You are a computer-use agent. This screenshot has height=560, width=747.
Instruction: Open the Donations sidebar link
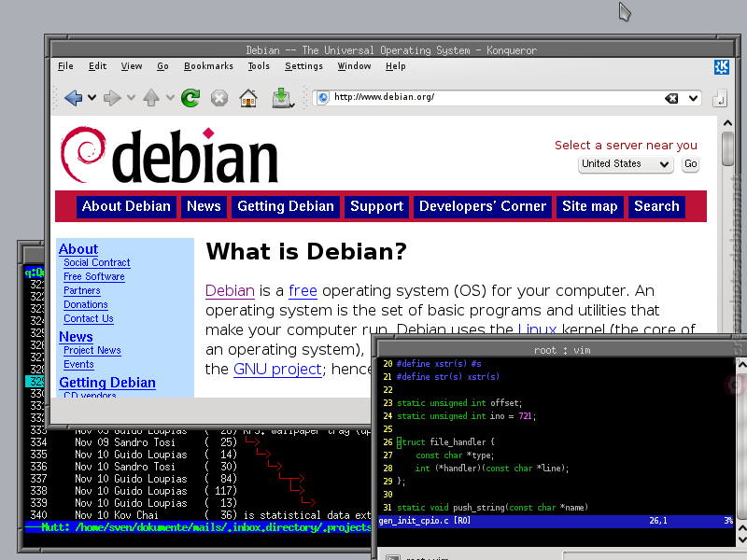[x=86, y=305]
